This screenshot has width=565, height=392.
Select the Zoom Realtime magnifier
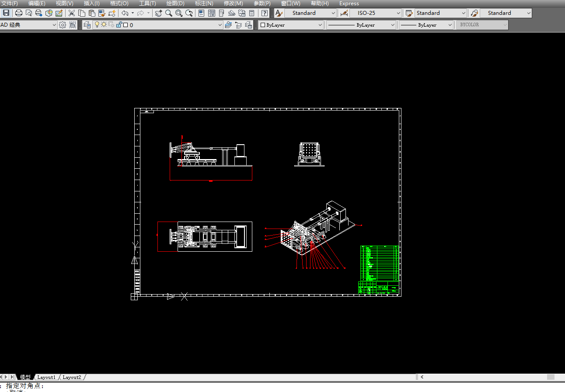tap(168, 13)
